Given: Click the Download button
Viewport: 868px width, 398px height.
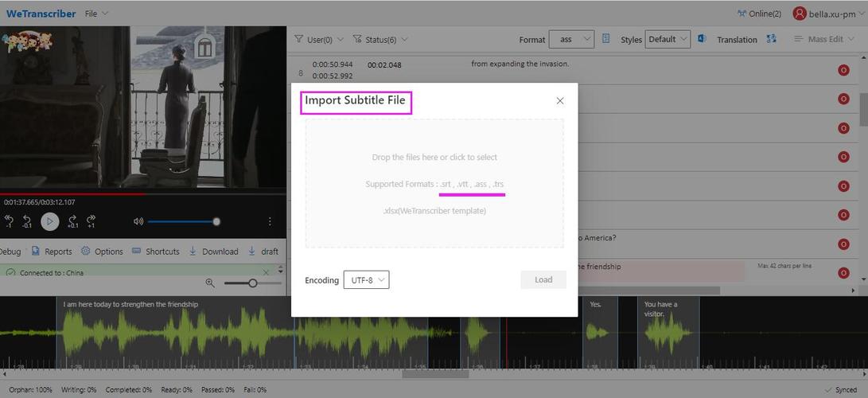Looking at the screenshot, I should point(213,252).
